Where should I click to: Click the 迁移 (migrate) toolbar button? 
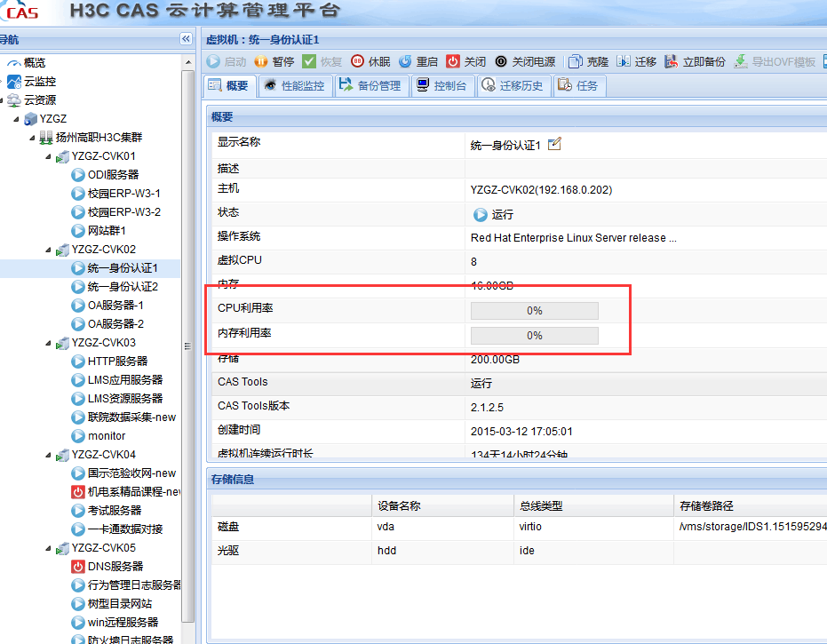637,61
